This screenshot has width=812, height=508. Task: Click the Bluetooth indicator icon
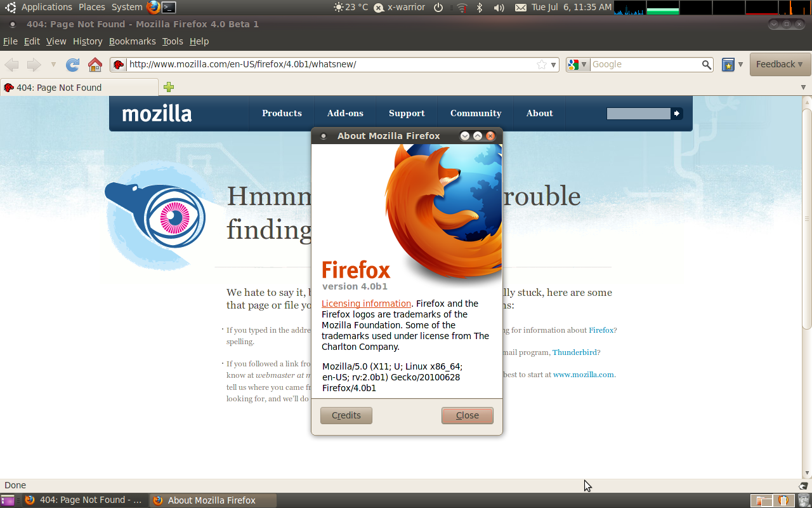pos(480,8)
